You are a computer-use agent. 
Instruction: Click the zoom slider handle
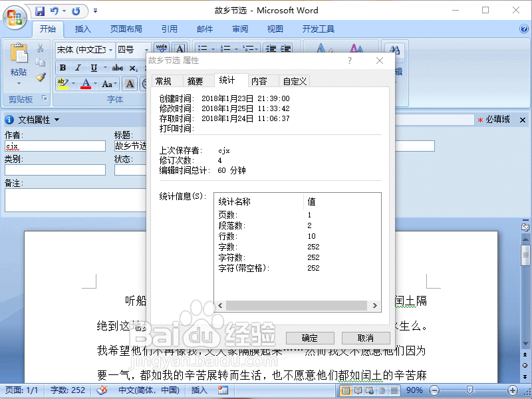tap(470, 390)
